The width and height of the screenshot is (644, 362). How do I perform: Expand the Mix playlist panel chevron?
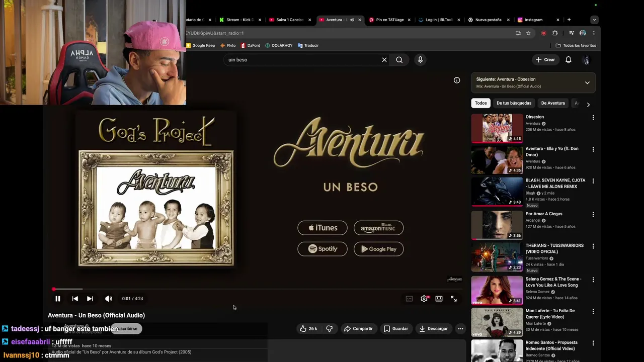pos(587,83)
